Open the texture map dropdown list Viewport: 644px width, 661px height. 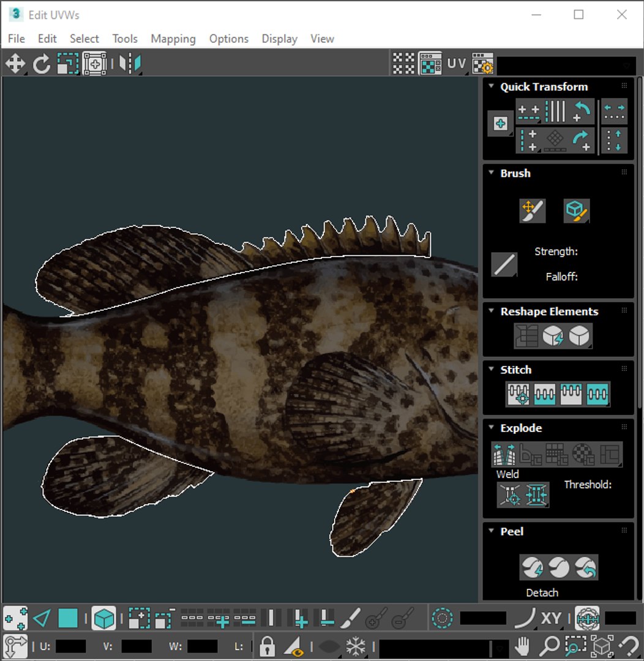coord(566,65)
